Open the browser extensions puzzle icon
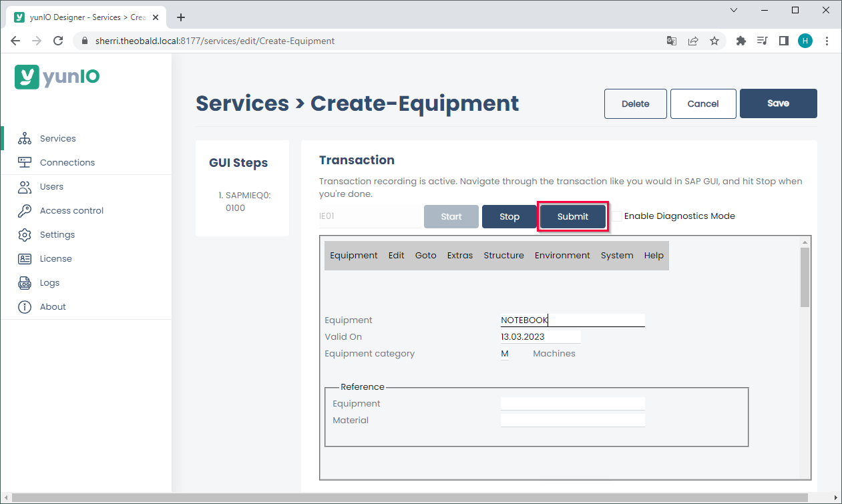 (741, 41)
